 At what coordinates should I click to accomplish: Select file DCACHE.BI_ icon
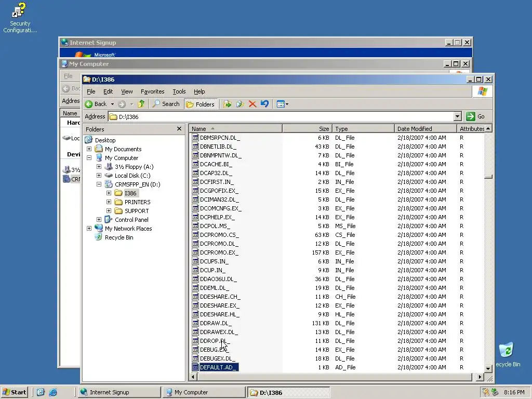(195, 164)
